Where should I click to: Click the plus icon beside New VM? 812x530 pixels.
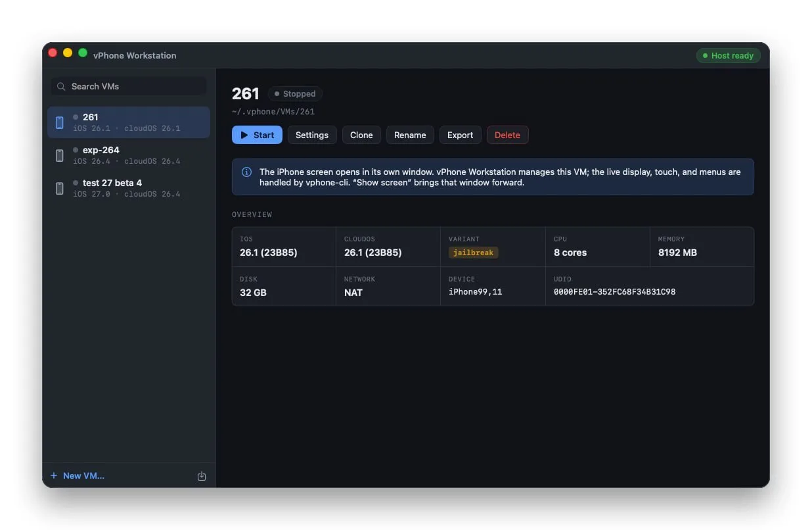pos(54,475)
